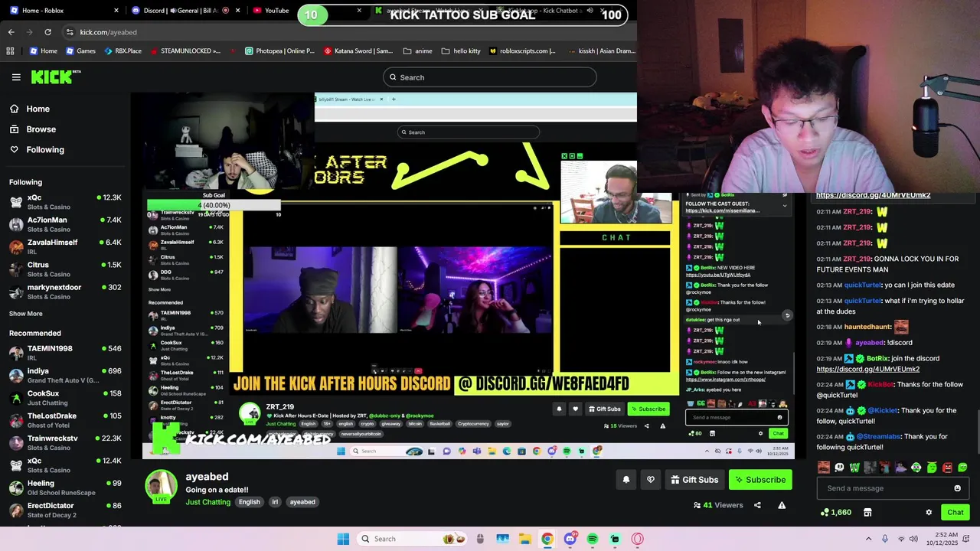Select the irl tag
Image resolution: width=980 pixels, height=551 pixels.
275,502
